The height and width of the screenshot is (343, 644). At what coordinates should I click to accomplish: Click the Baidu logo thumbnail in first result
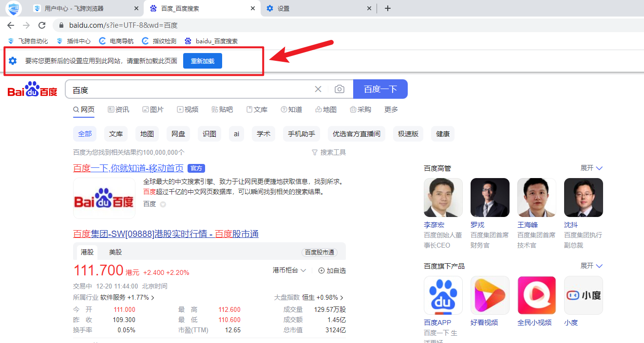pos(104,198)
